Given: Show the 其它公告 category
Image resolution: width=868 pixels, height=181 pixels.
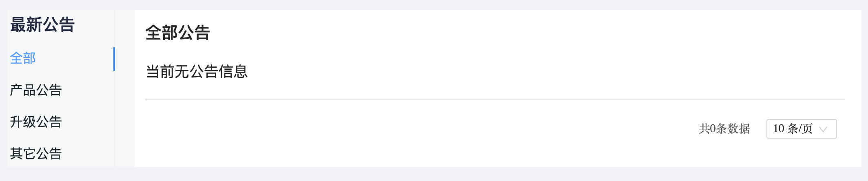Looking at the screenshot, I should coord(36,154).
